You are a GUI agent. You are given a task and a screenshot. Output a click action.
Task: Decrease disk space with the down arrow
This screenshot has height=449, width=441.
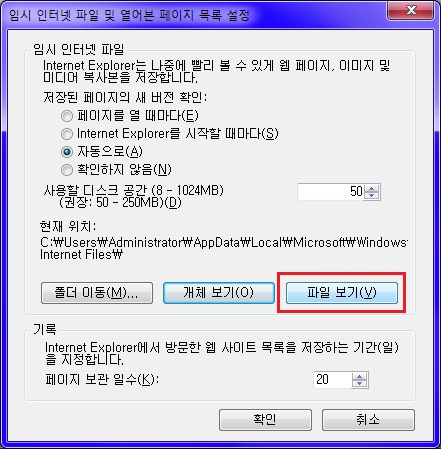(x=372, y=195)
